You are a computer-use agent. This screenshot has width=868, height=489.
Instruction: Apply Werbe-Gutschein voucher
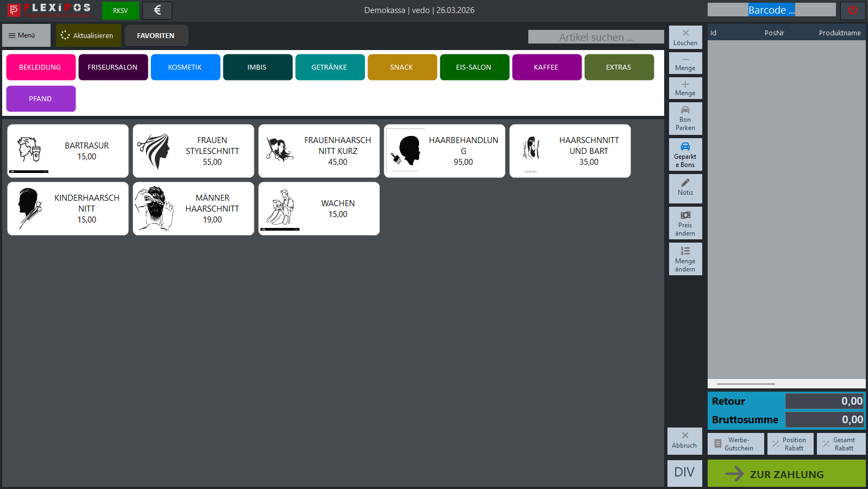point(735,444)
